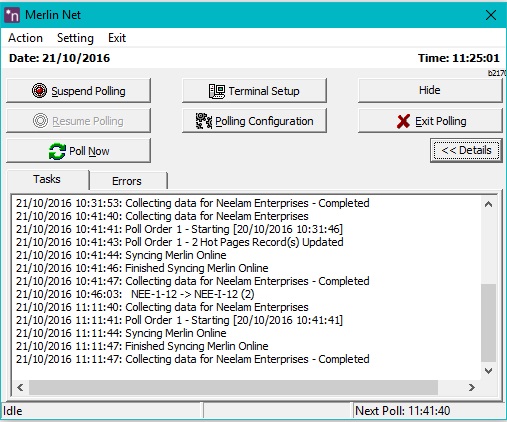The height and width of the screenshot is (422, 507).
Task: Click the greyed Resume Polling circle icon
Action: pyautogui.click(x=40, y=120)
